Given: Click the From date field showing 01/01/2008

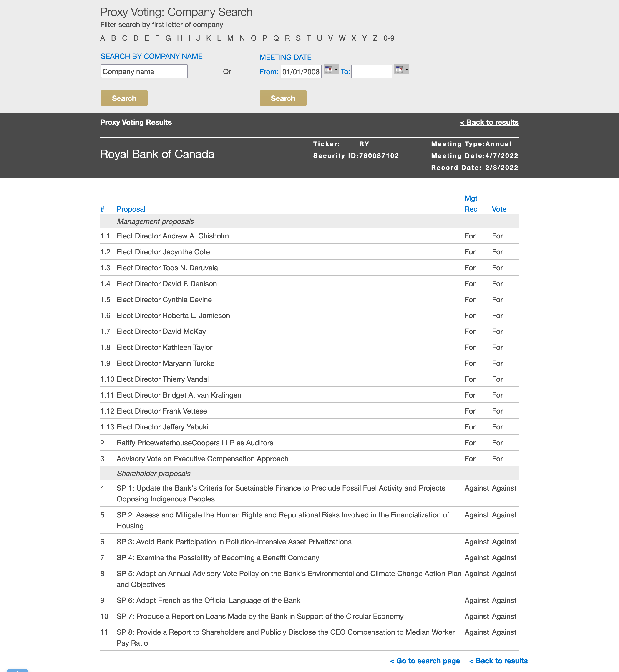Looking at the screenshot, I should pyautogui.click(x=300, y=72).
